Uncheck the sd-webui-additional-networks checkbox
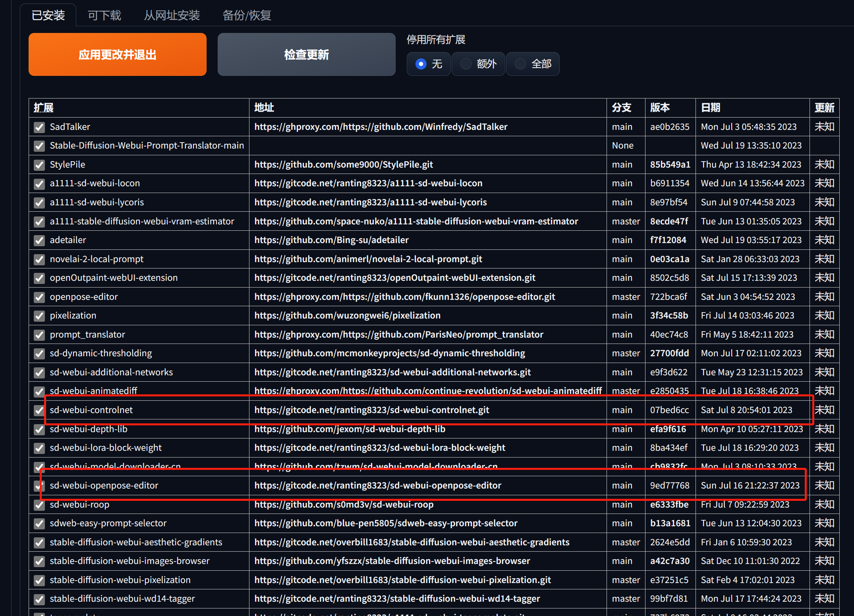Screen dimensions: 854x616 (x=39, y=373)
